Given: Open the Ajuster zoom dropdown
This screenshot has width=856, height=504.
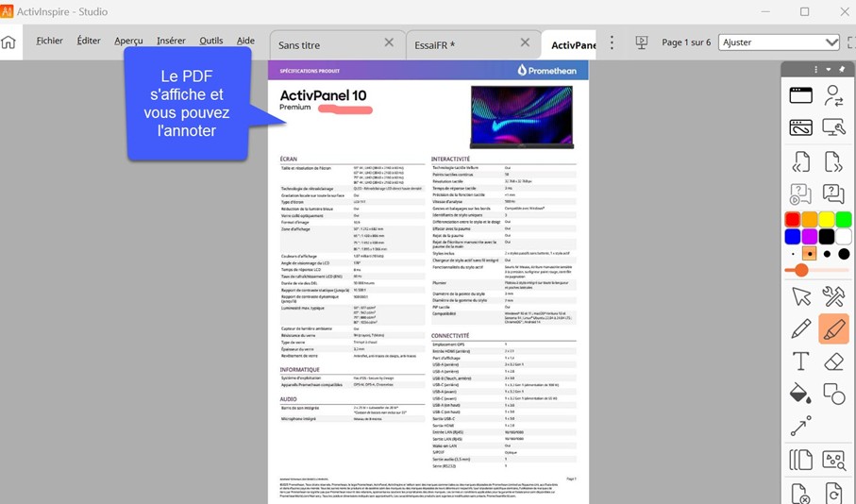Looking at the screenshot, I should (x=779, y=42).
